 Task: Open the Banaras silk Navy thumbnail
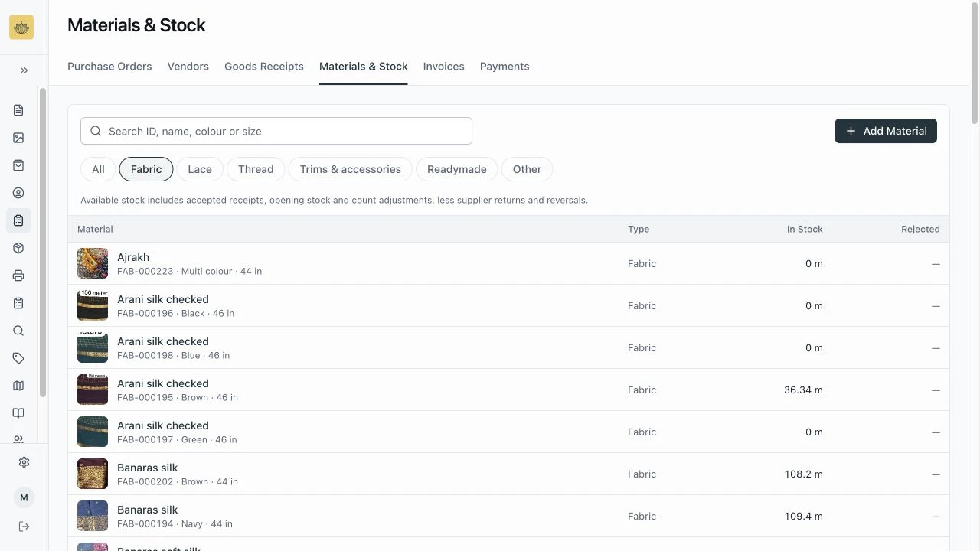93,516
